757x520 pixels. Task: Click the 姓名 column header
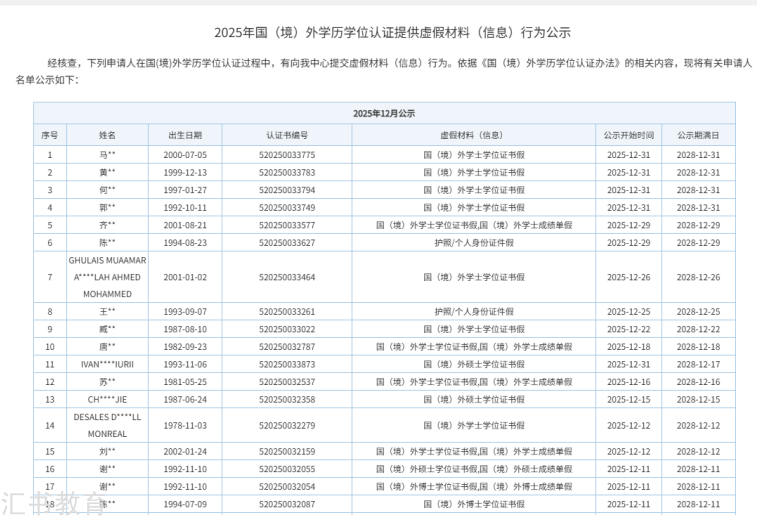click(x=107, y=135)
